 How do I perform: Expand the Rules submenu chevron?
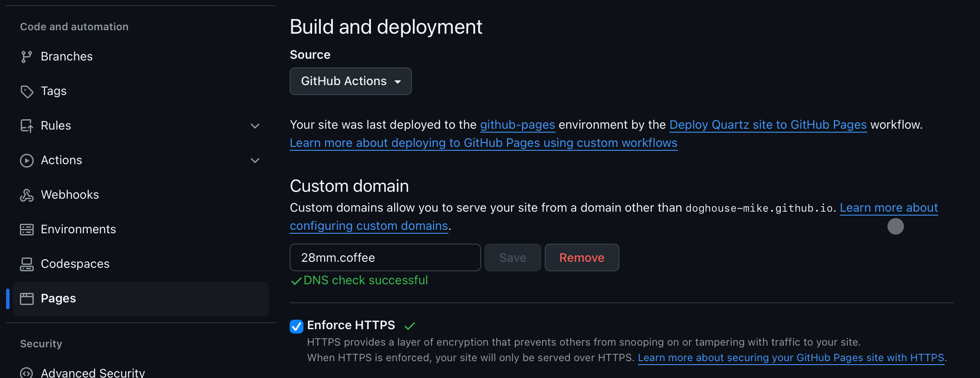(x=255, y=126)
